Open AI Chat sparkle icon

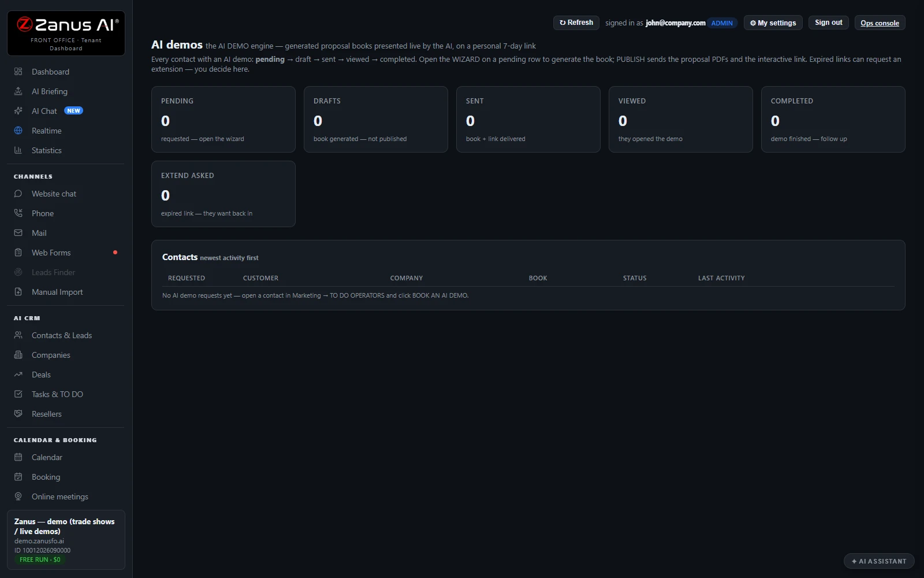pyautogui.click(x=18, y=111)
